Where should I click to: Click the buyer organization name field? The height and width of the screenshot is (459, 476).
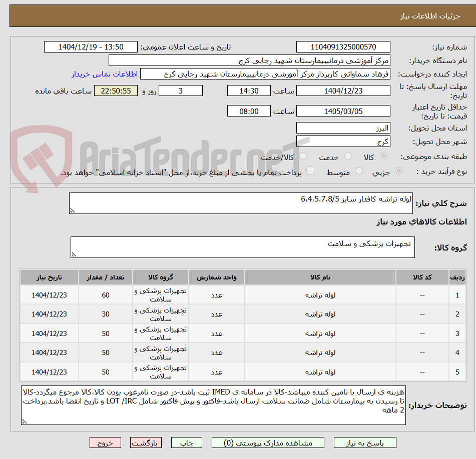coord(249,60)
